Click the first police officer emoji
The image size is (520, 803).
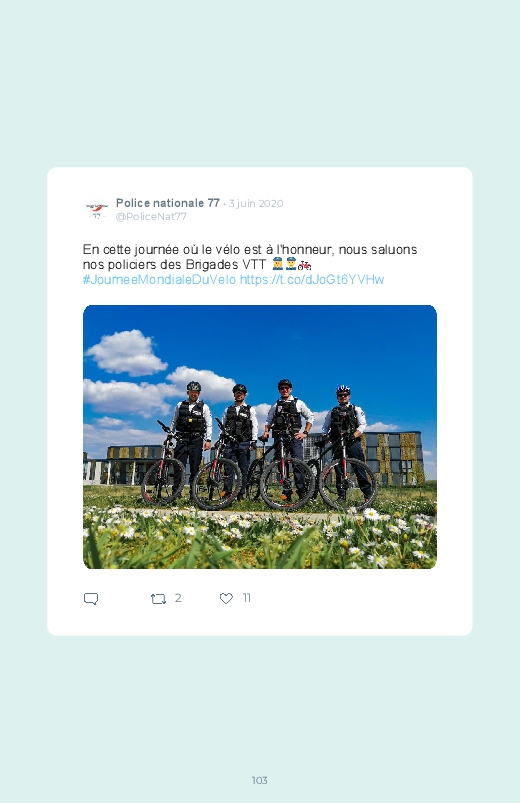click(278, 264)
